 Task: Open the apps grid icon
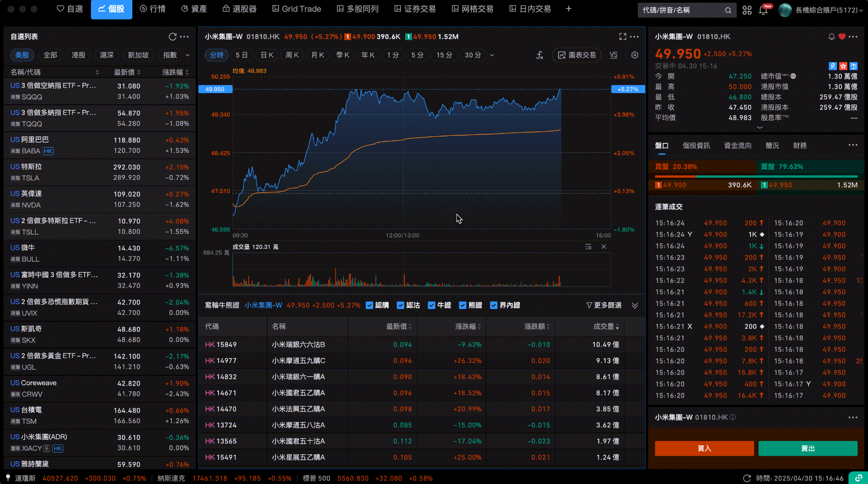coord(747,10)
